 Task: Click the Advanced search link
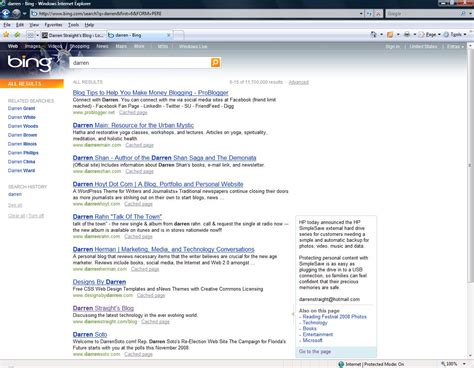(299, 82)
